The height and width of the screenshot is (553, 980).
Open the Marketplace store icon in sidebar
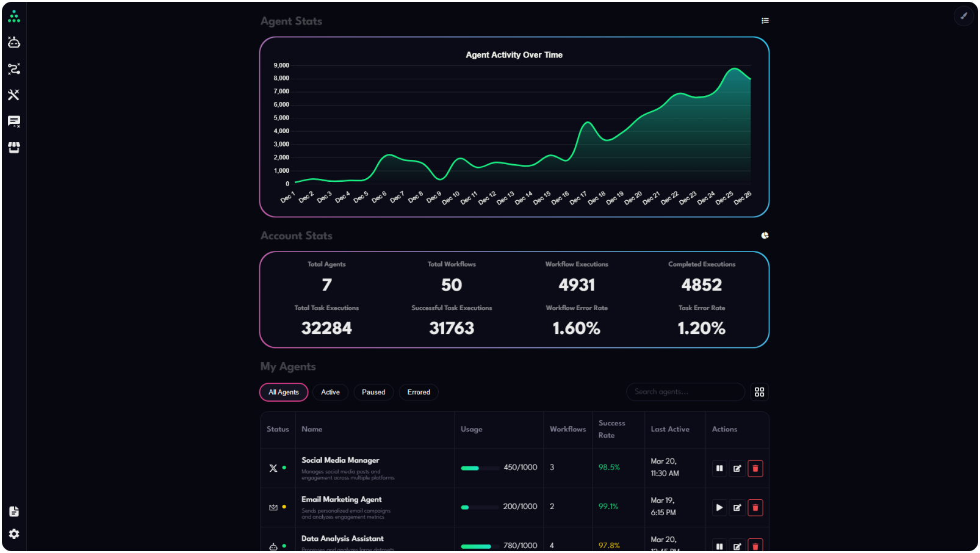click(x=14, y=148)
